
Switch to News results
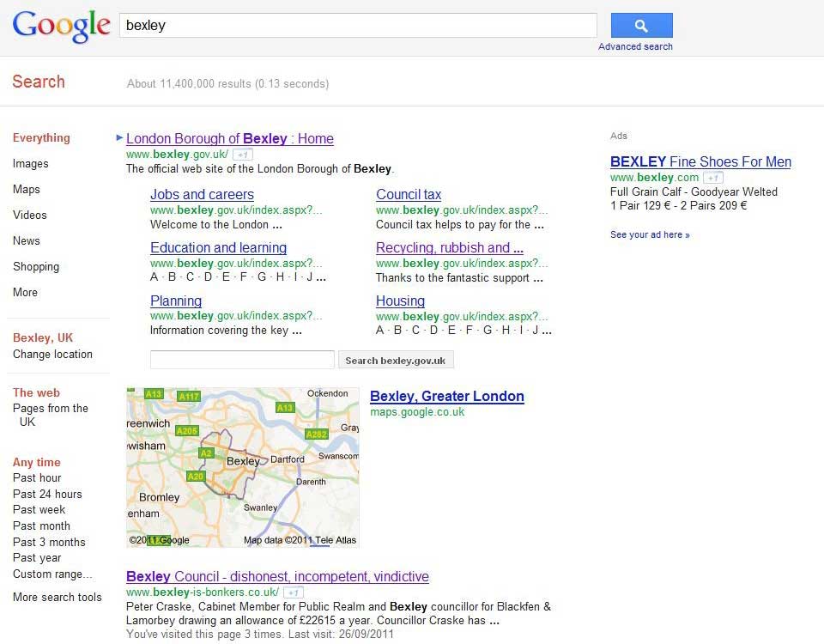tap(26, 240)
